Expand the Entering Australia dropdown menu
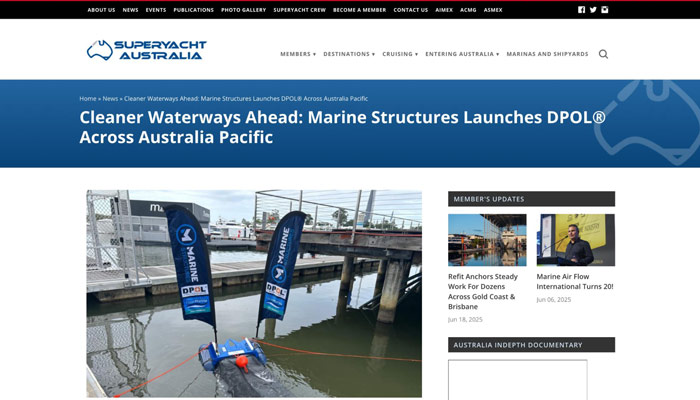Viewport: 700px width, 400px height. click(x=462, y=54)
